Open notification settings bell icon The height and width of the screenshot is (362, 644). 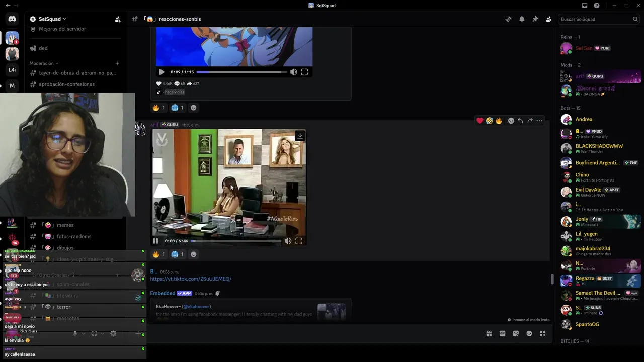pos(522,19)
